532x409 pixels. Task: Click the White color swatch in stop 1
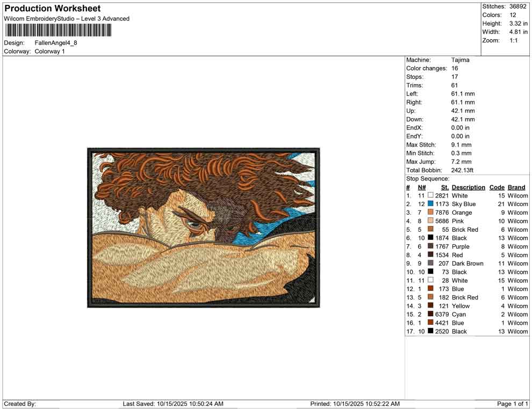click(x=430, y=195)
